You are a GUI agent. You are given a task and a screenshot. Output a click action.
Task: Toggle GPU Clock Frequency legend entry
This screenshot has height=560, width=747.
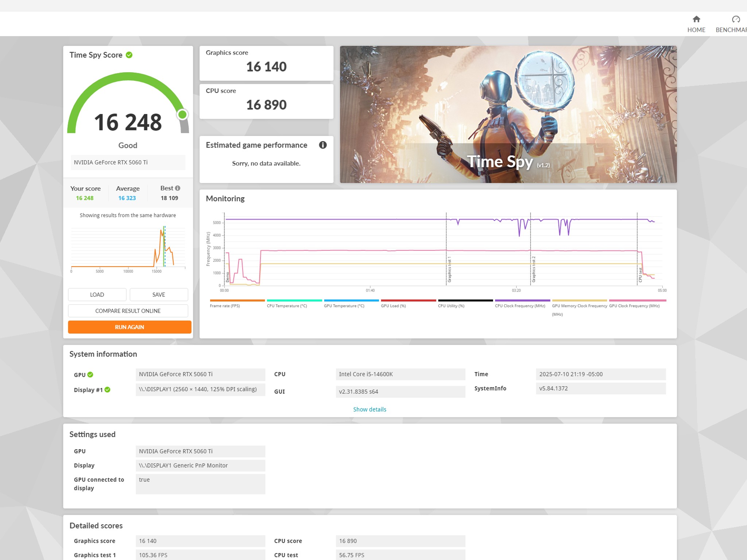[x=634, y=306]
